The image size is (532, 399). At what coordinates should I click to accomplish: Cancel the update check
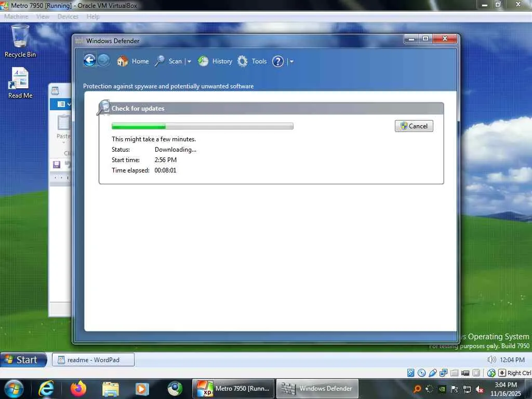(x=414, y=126)
